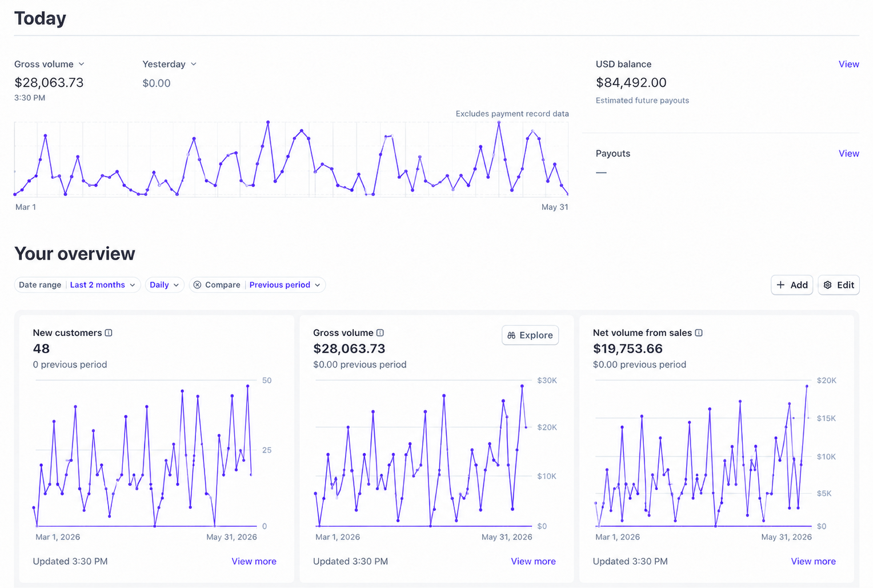Explore the Gross volume card data
The image size is (873, 588).
click(x=530, y=335)
